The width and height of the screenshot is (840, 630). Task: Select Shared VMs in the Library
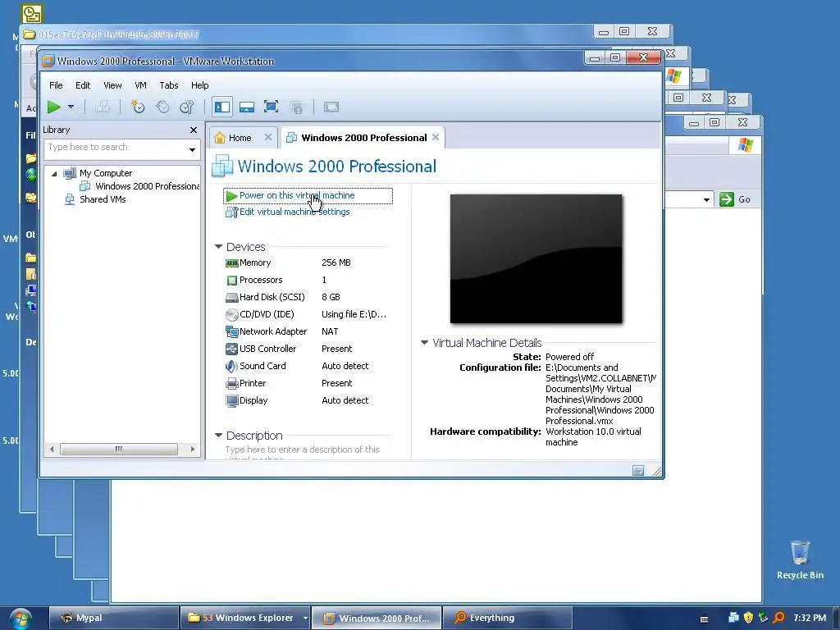pyautogui.click(x=103, y=199)
